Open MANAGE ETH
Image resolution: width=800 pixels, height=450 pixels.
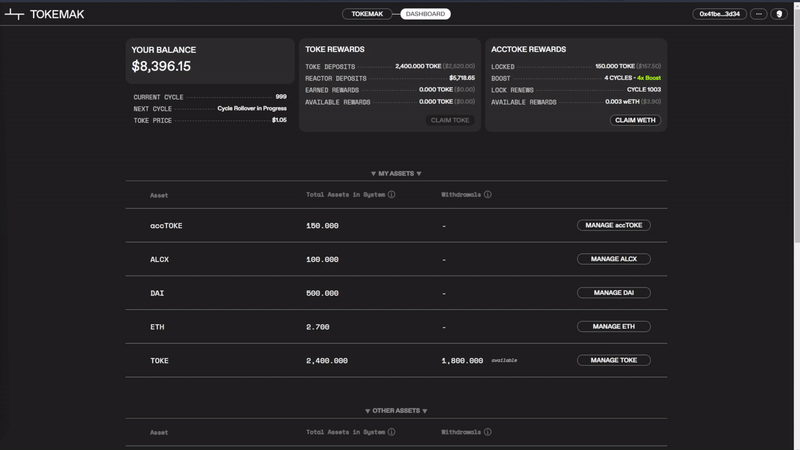(614, 326)
